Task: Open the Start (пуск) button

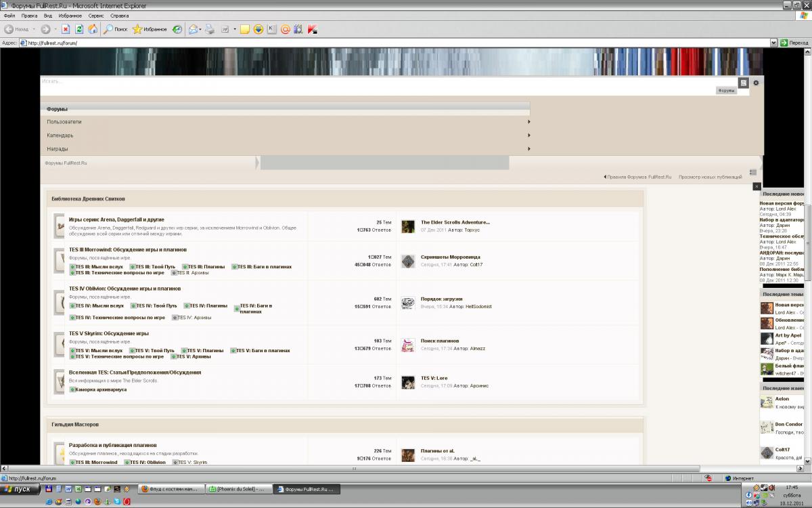Action: [x=21, y=489]
